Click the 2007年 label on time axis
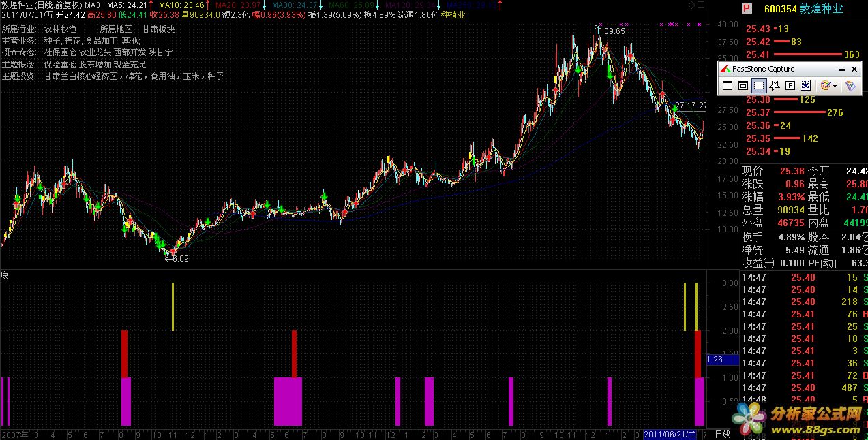868x440 pixels. coord(14,434)
